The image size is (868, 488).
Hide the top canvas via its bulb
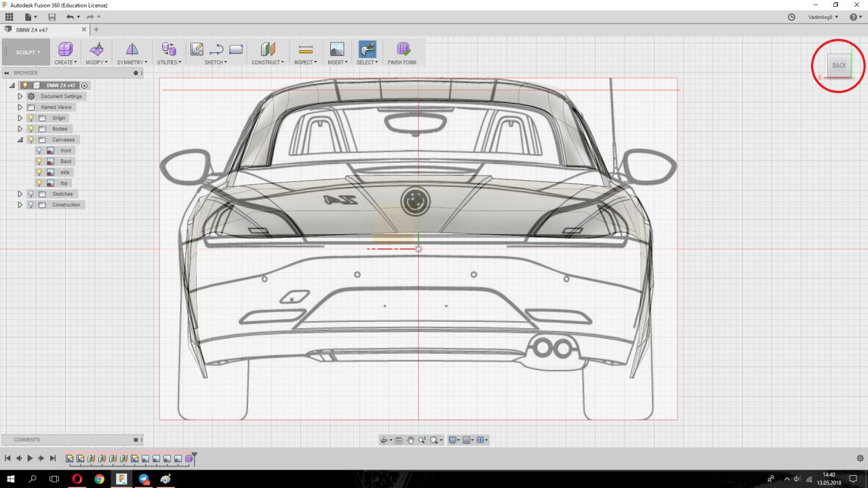(x=39, y=183)
